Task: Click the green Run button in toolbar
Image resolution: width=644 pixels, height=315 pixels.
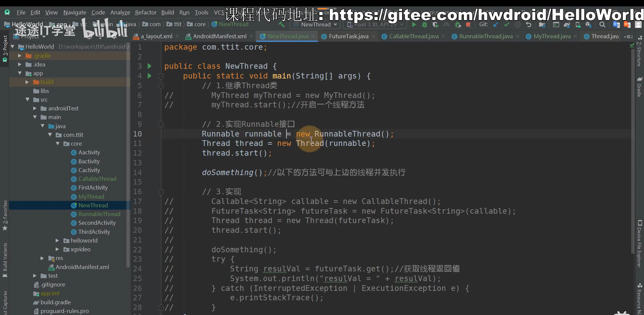Action: click(414, 24)
